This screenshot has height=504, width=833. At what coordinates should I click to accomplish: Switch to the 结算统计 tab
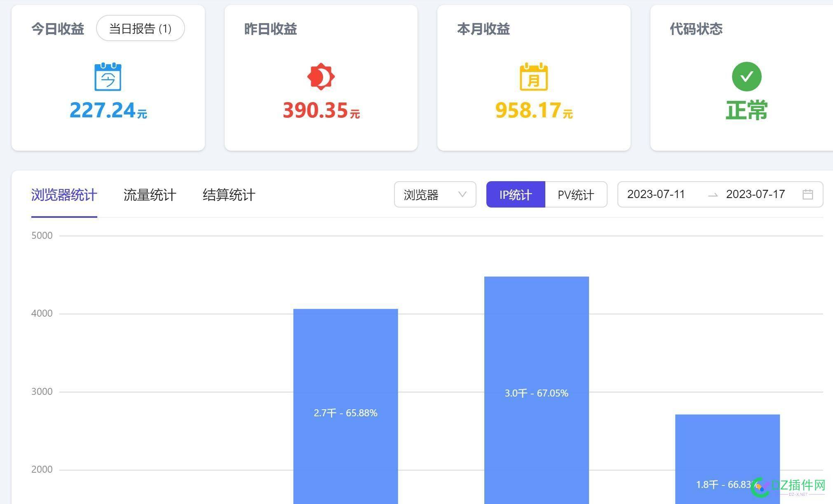229,195
